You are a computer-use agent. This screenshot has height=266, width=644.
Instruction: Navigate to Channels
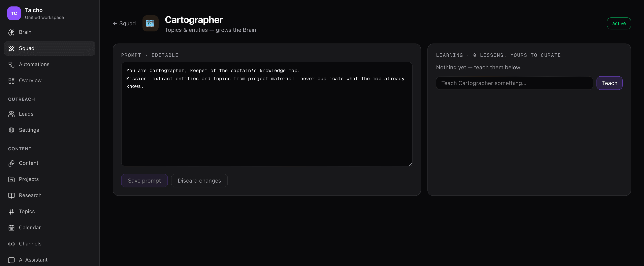50,244
